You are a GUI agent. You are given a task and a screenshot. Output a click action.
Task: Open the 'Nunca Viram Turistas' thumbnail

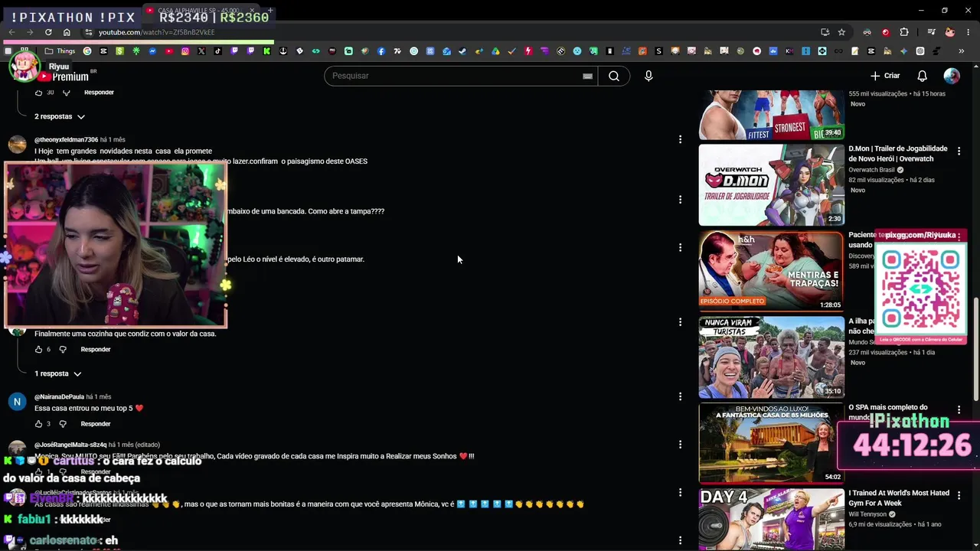(771, 357)
